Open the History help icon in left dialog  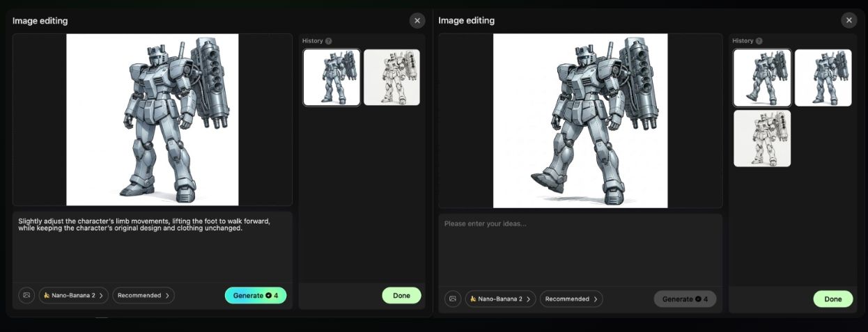328,41
